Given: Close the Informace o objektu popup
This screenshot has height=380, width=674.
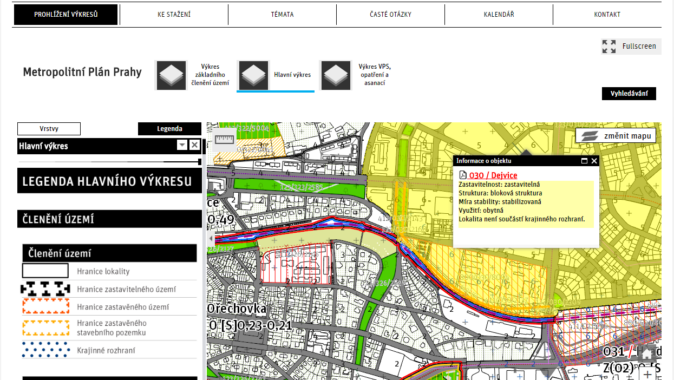Looking at the screenshot, I should coord(594,161).
